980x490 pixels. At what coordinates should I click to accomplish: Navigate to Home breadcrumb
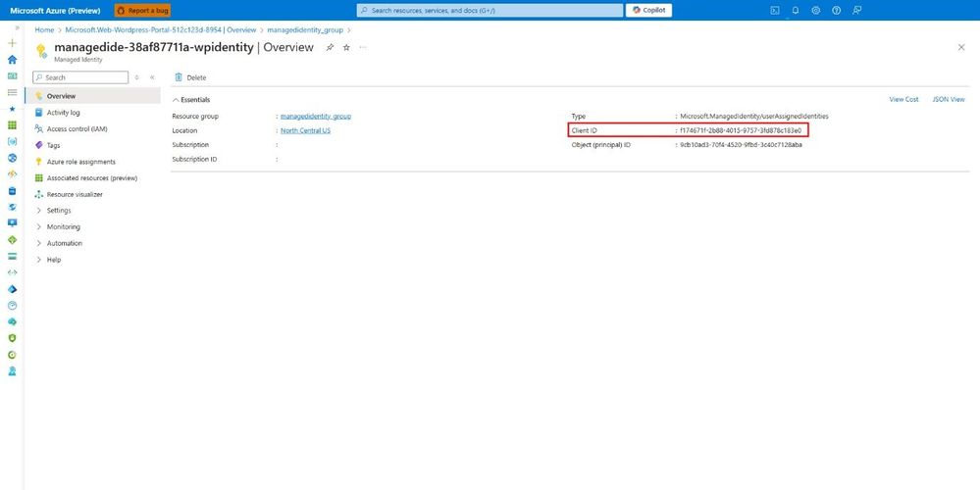44,30
